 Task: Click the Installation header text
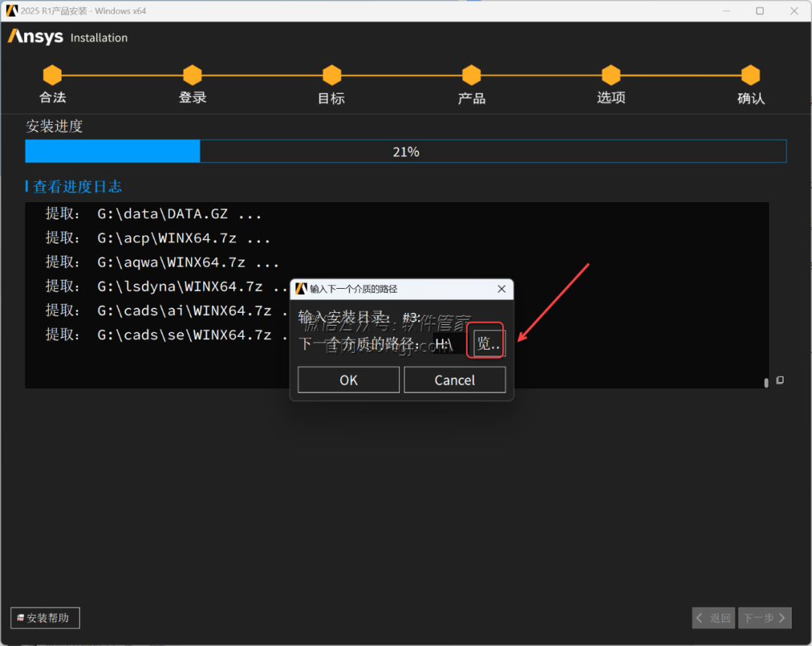(x=99, y=38)
